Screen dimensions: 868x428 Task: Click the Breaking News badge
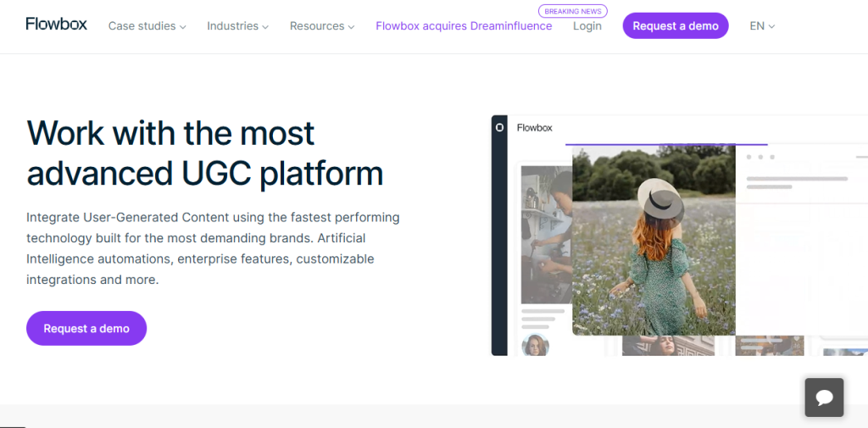tap(573, 12)
